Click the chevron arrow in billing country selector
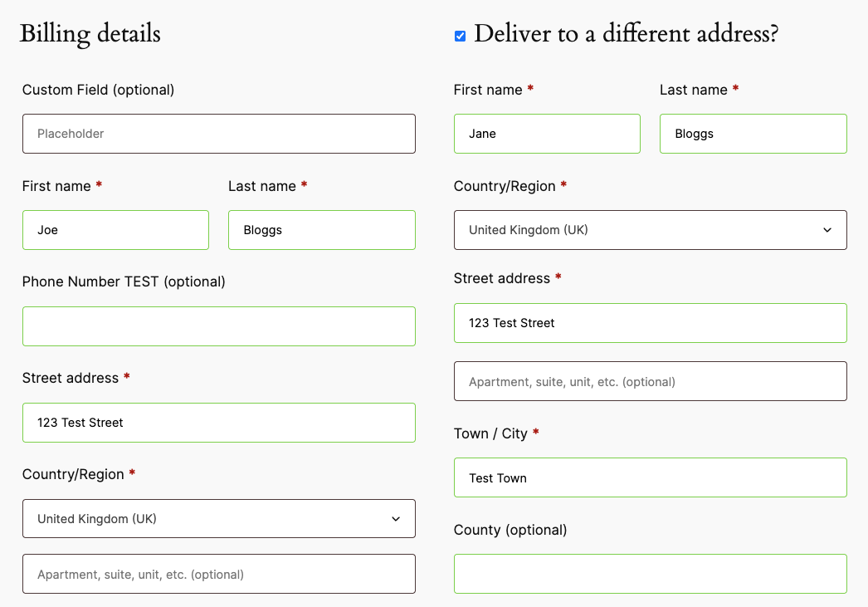868x607 pixels. coord(396,519)
